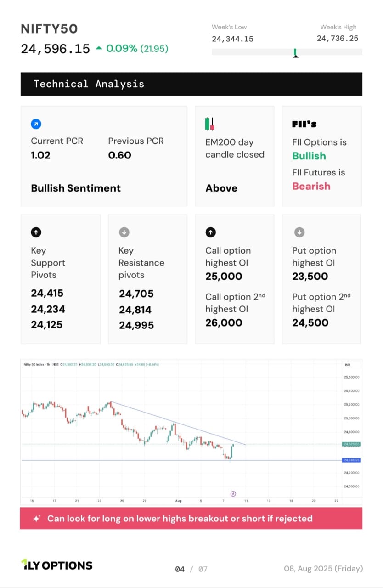Click the FII's logo in the card
383x588 pixels.
click(x=304, y=124)
